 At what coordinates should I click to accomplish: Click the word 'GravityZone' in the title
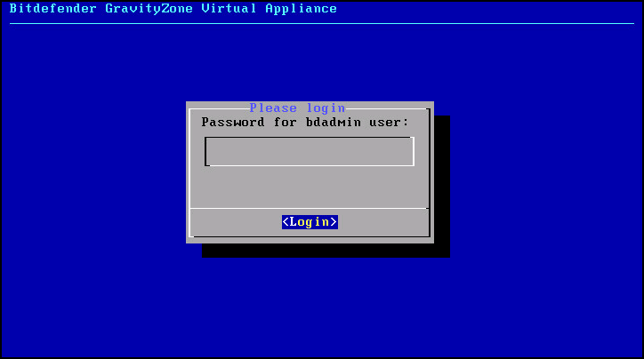click(149, 9)
